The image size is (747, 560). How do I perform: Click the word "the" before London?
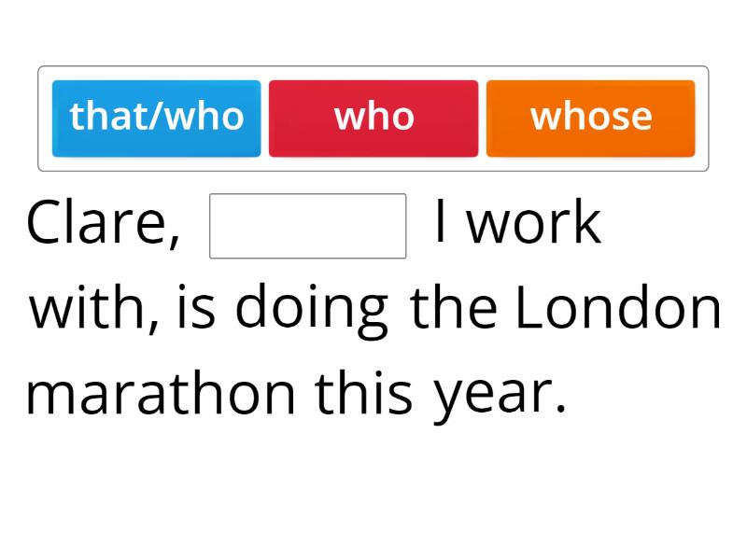(x=453, y=307)
